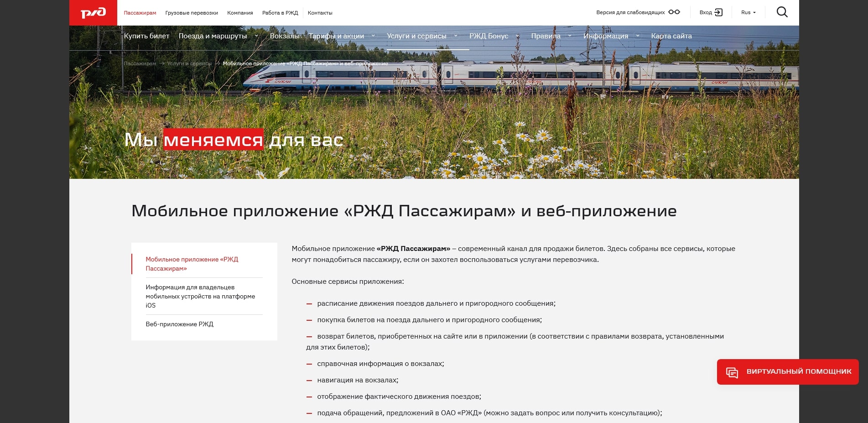Expand the РЖД Бонус dropdown
This screenshot has width=868, height=423.
point(517,36)
